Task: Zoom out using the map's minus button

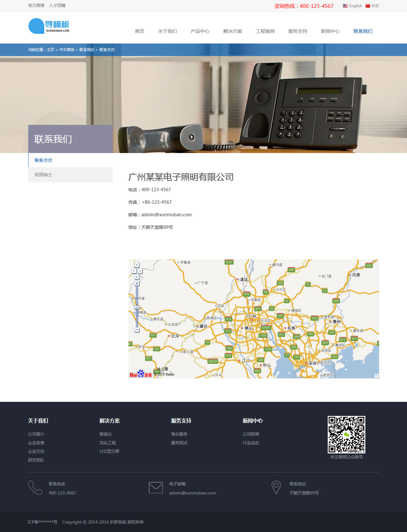Action: click(137, 330)
